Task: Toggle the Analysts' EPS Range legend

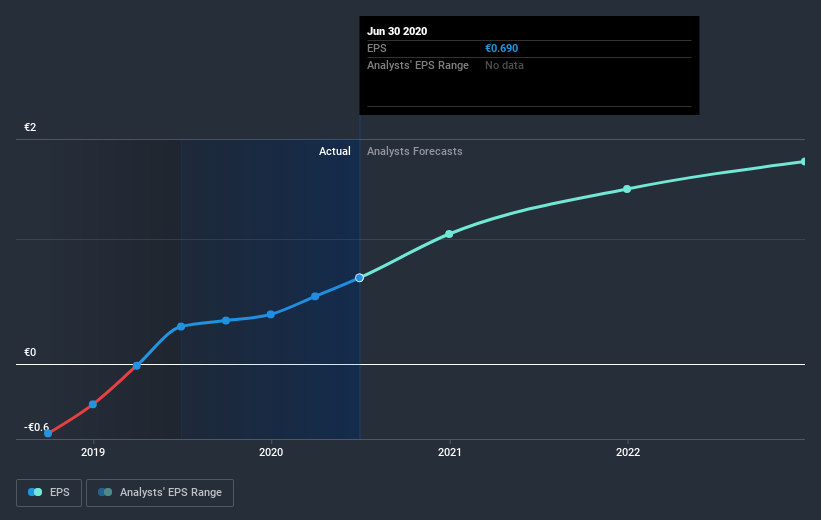Action: tap(160, 492)
